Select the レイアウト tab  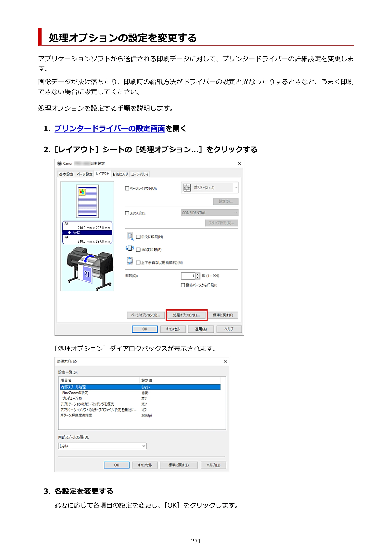(x=102, y=173)
